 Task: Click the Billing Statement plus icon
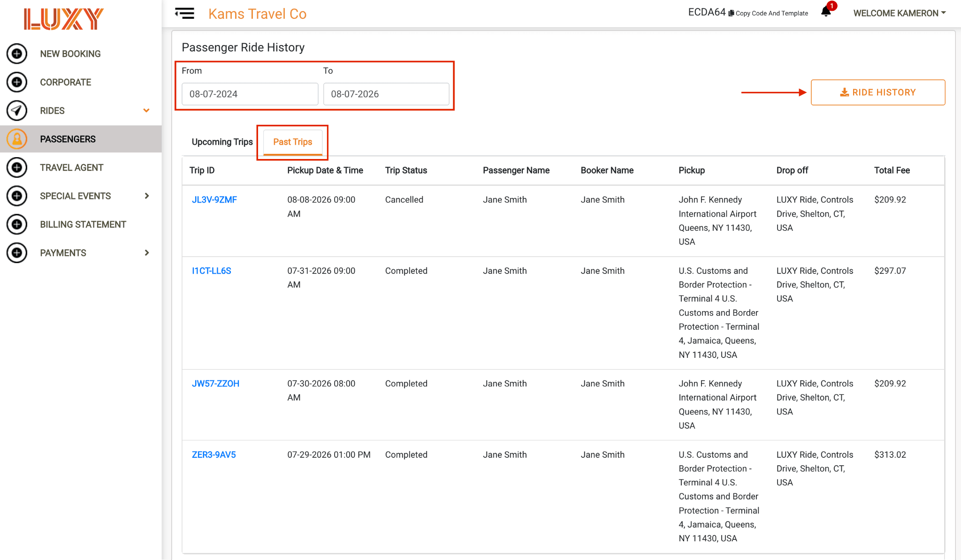click(x=17, y=224)
